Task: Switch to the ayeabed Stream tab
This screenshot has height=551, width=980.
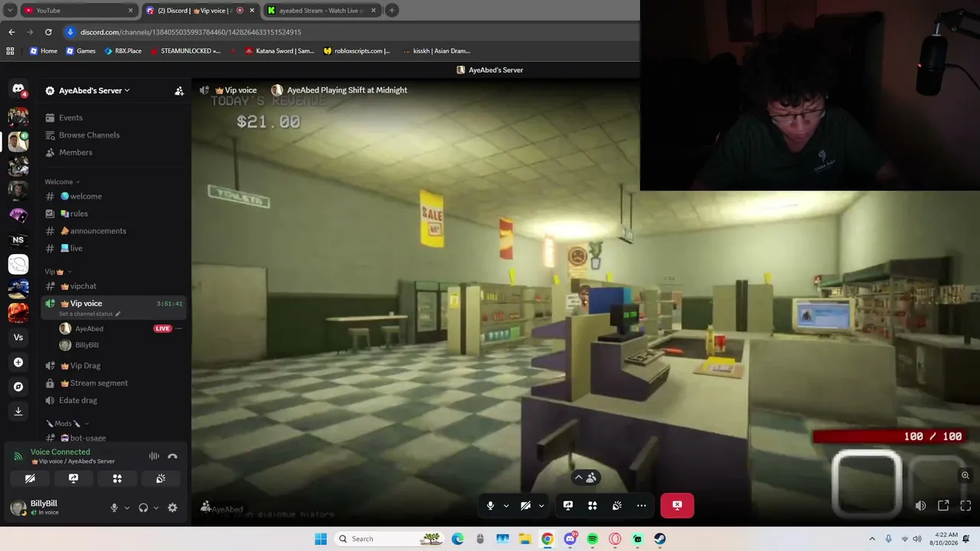Action: pyautogui.click(x=322, y=10)
